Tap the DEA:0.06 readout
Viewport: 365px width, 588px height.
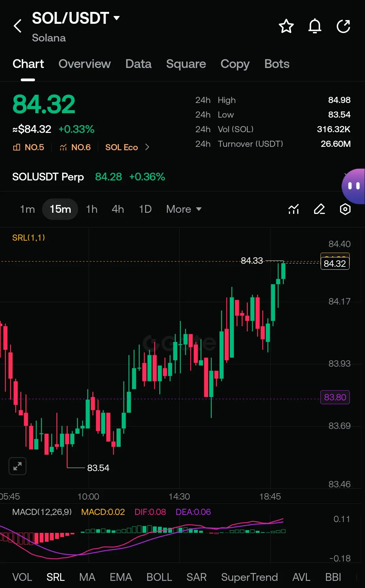(193, 512)
